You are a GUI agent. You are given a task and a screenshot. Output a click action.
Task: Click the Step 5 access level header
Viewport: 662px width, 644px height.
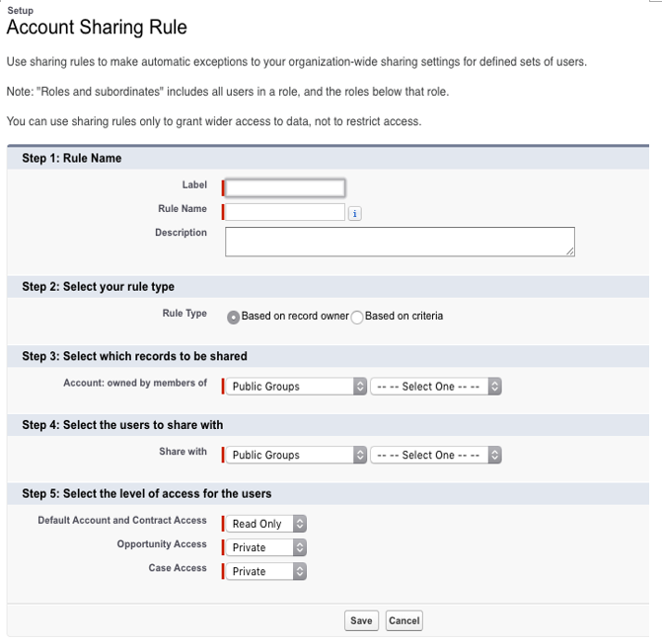click(x=146, y=494)
